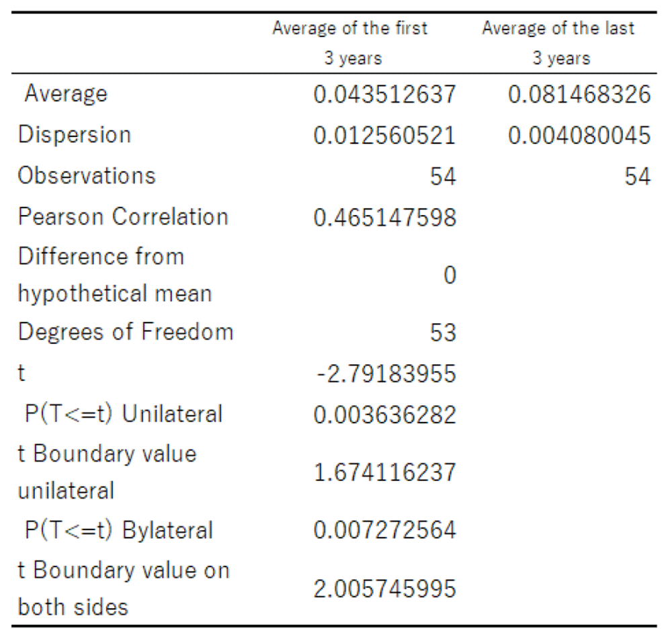Select the value 0.081468326

pos(579,95)
